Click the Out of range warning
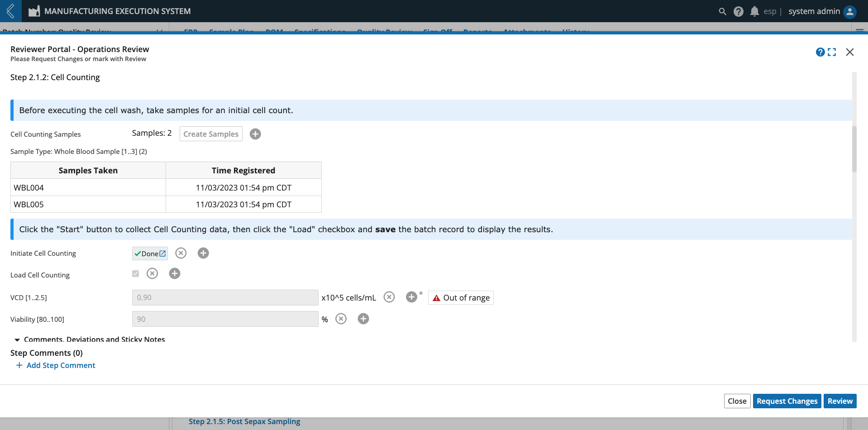 pyautogui.click(x=461, y=298)
